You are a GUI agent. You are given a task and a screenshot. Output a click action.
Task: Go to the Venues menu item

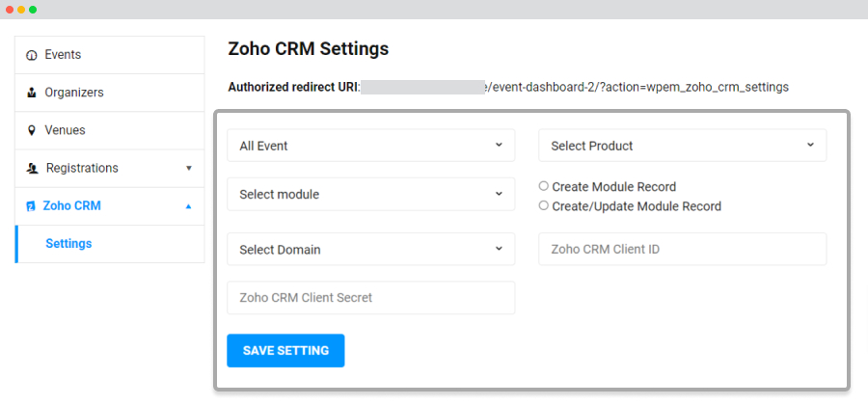coord(110,130)
